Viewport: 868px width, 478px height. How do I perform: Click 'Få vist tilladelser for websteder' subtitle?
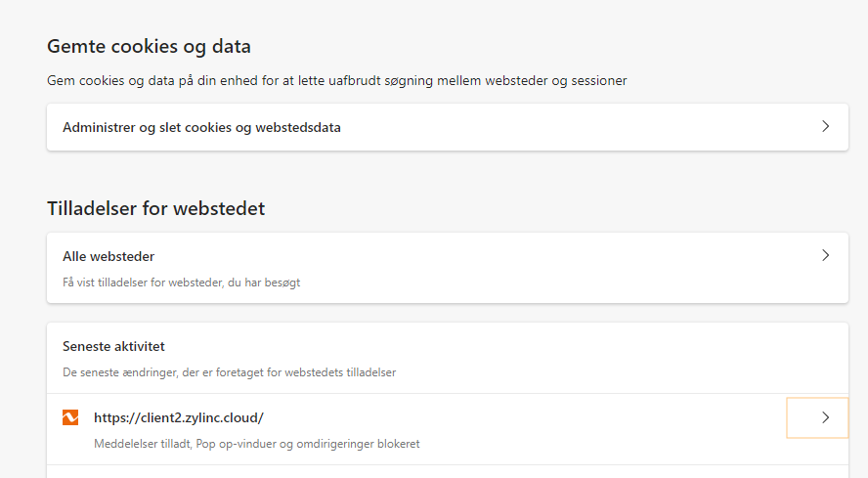pos(182,282)
